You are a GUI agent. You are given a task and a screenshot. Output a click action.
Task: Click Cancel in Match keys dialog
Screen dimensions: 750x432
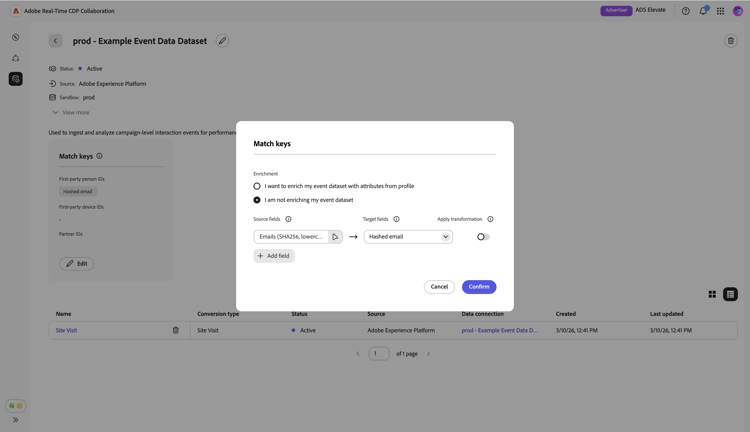pyautogui.click(x=439, y=287)
